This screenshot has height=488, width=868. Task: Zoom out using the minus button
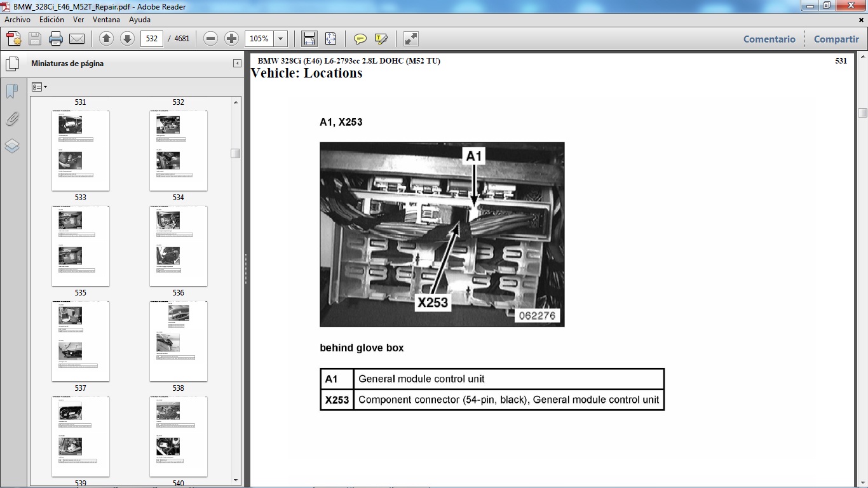(x=211, y=39)
